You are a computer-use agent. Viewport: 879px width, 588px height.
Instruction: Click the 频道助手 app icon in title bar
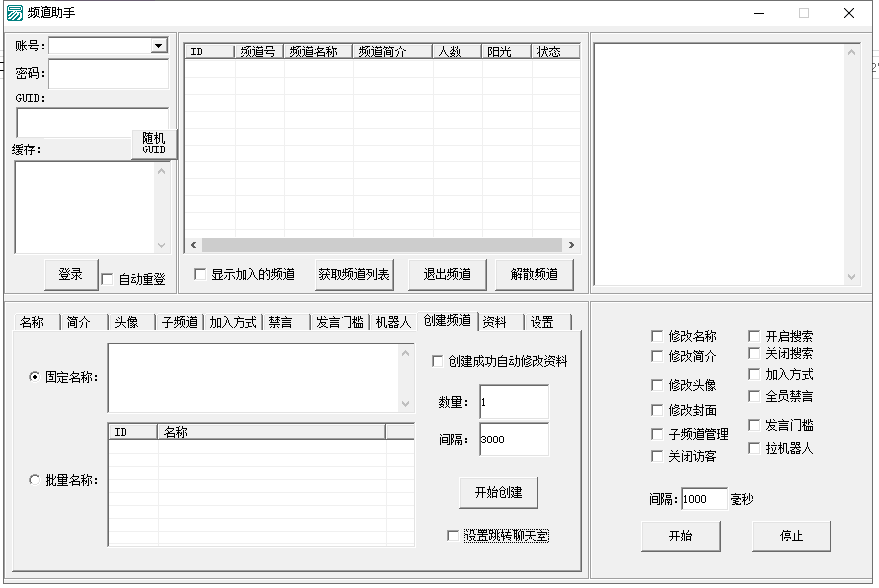tap(15, 13)
